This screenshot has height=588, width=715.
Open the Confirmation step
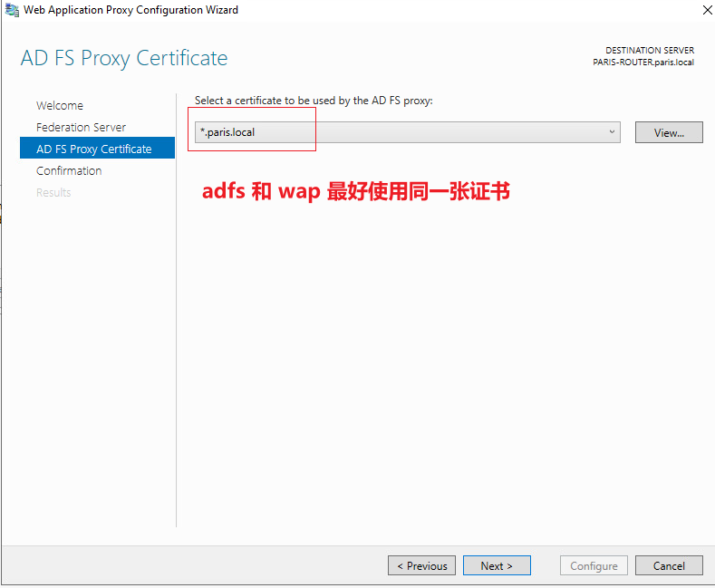coord(69,171)
